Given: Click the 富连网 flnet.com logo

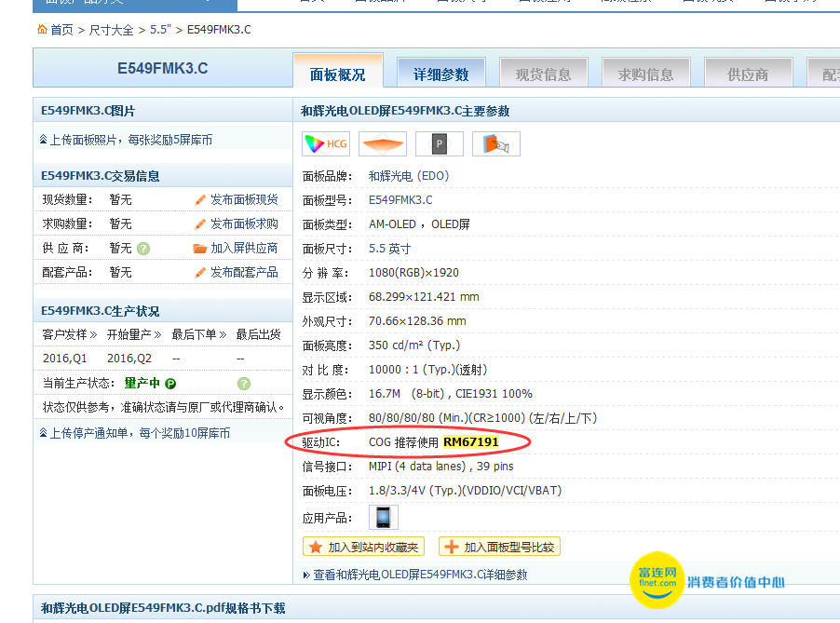Looking at the screenshot, I should 657,580.
